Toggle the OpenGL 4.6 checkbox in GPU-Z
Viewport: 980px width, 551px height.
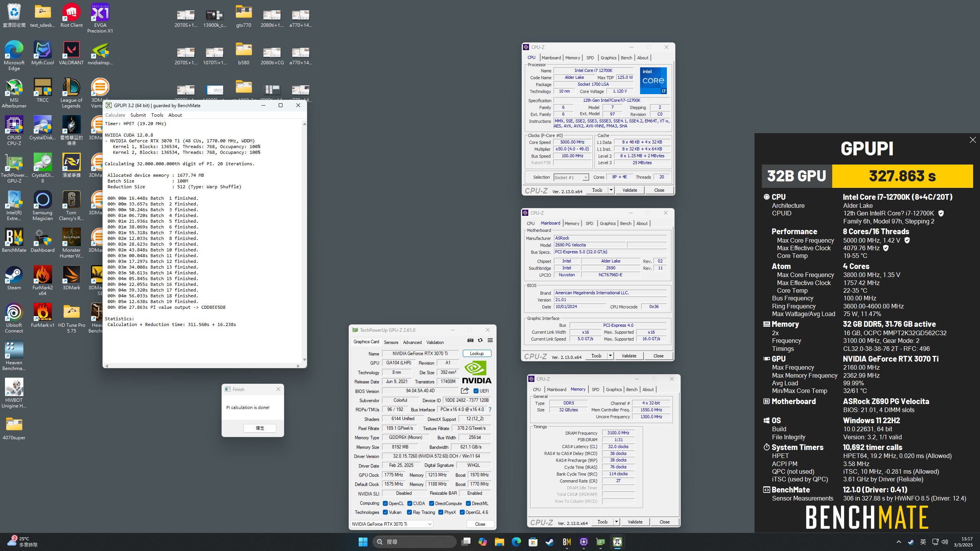tap(462, 512)
